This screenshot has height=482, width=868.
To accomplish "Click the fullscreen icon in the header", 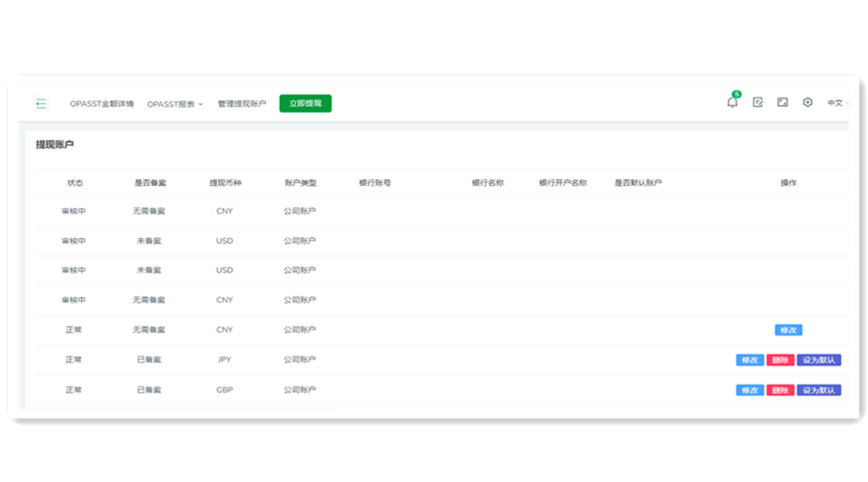I will click(x=782, y=102).
